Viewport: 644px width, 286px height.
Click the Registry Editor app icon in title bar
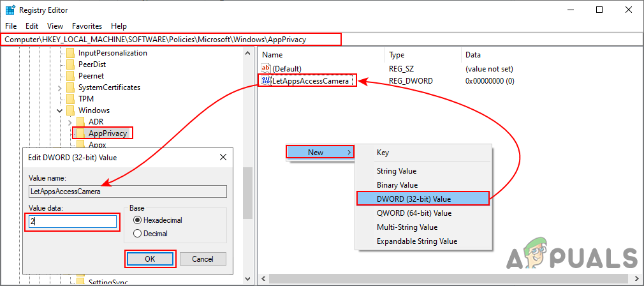coord(10,10)
